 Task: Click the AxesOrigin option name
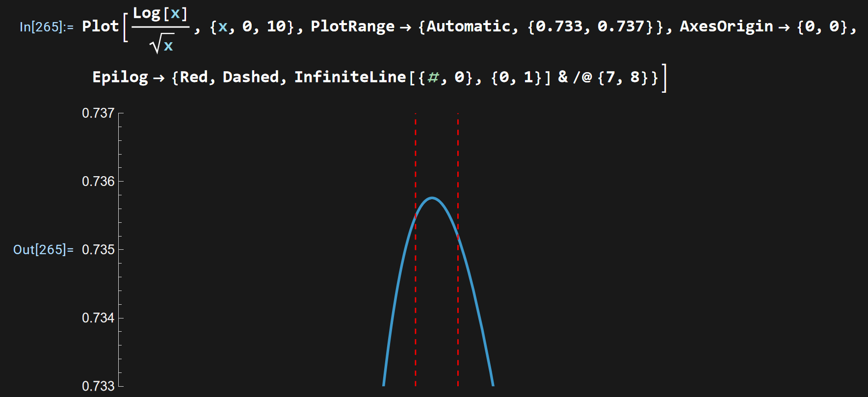tap(726, 26)
